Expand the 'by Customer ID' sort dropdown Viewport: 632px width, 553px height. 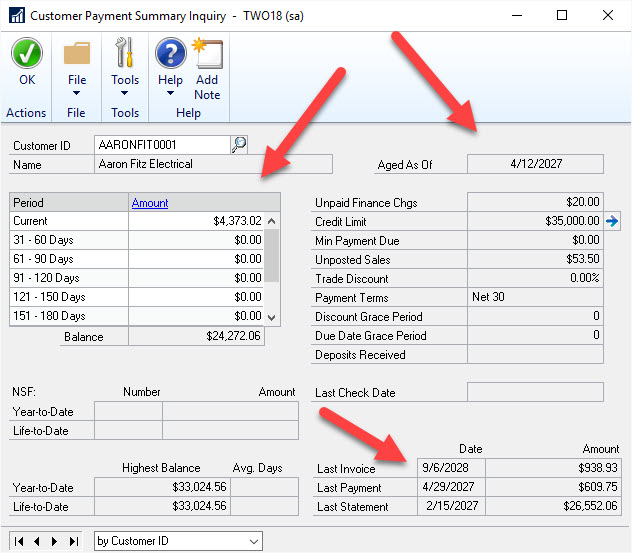tap(254, 541)
